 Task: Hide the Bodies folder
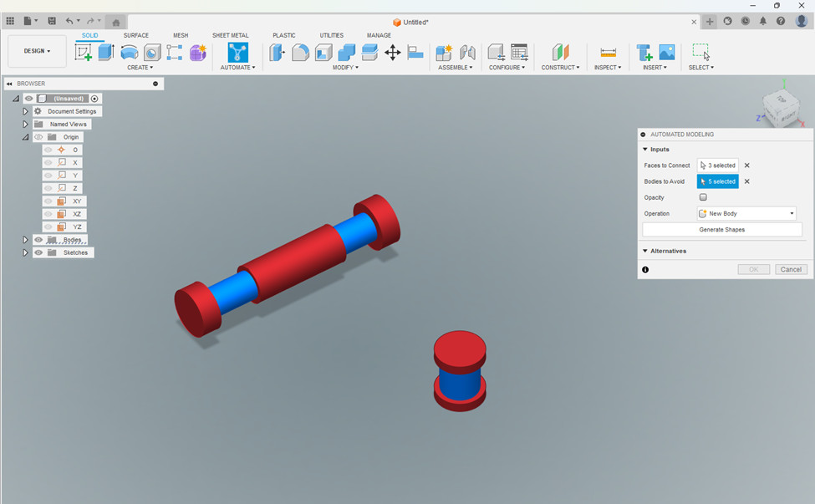[38, 240]
